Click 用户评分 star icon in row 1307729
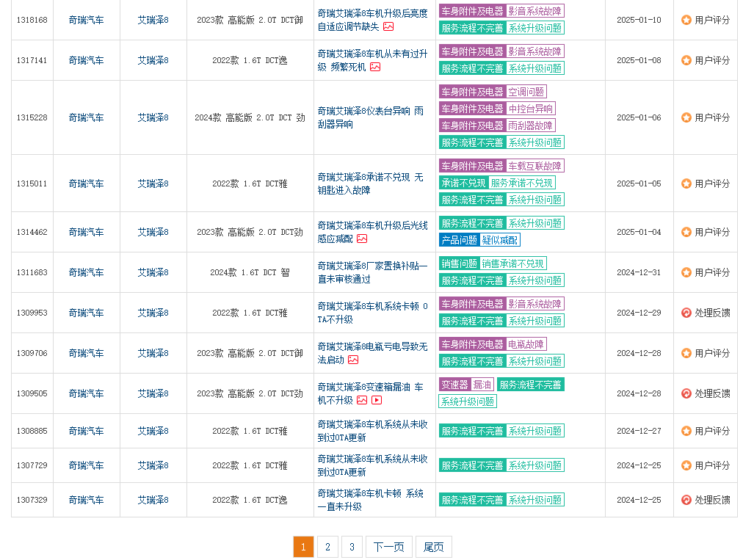Viewport: 743px width, 560px height. pyautogui.click(x=686, y=465)
